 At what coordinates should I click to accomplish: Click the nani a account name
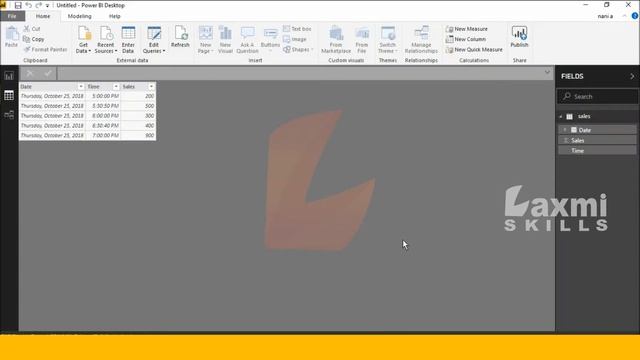(605, 16)
